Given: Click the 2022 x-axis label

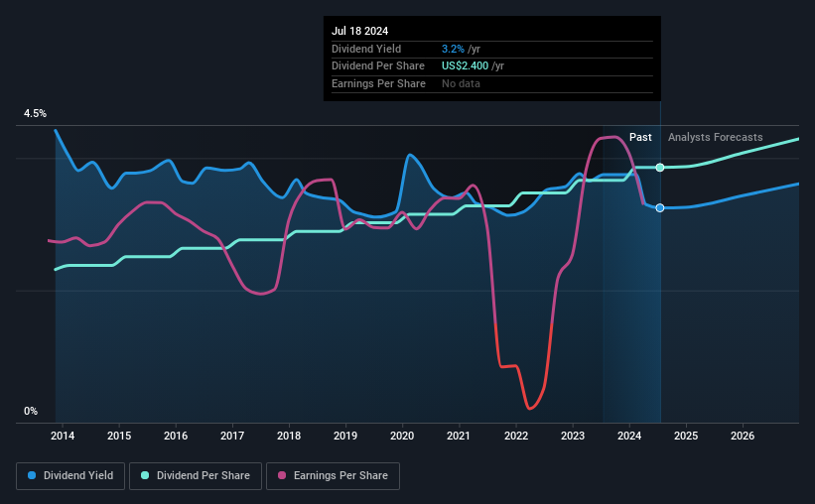Looking at the screenshot, I should coord(516,436).
